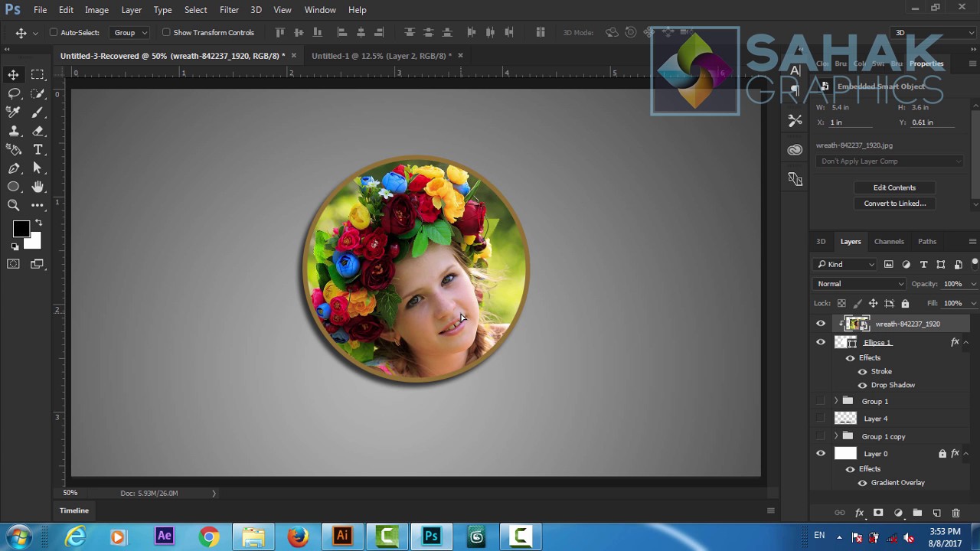Open the Filter menu
Viewport: 980px width, 551px height.
click(x=229, y=10)
